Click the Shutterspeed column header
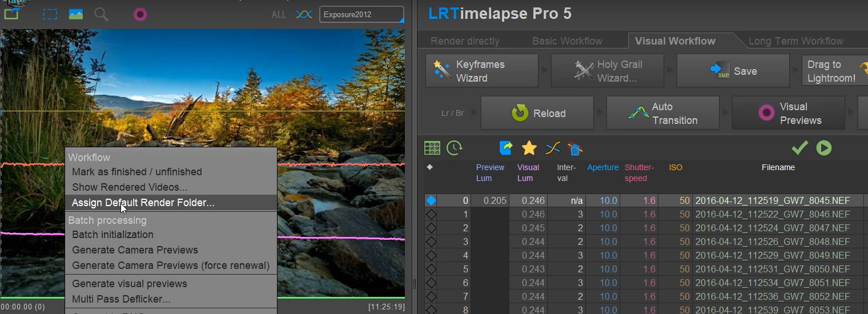Screen dimensions: 868x314 [x=639, y=173]
